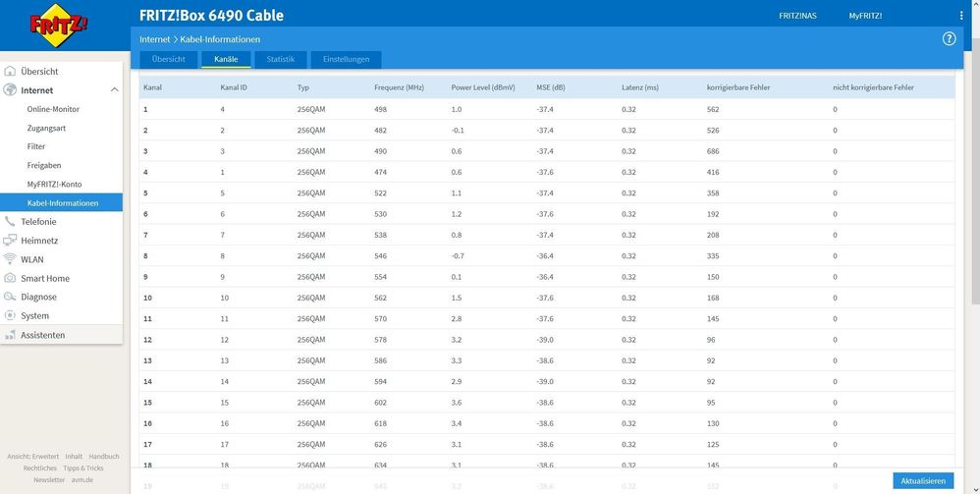Click the Diagnose icon
The width and height of the screenshot is (980, 494).
coord(10,297)
